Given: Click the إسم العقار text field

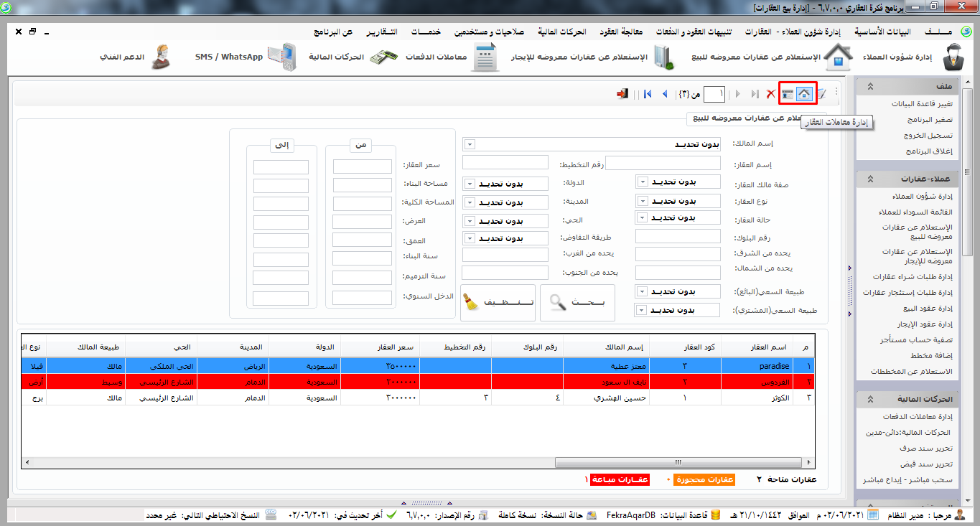Looking at the screenshot, I should [663, 164].
